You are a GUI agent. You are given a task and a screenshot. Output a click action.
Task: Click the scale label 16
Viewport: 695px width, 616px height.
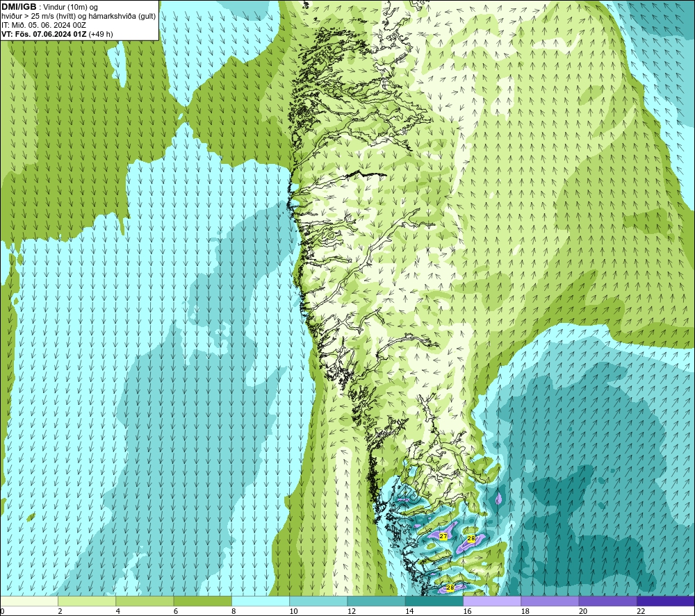pyautogui.click(x=467, y=612)
